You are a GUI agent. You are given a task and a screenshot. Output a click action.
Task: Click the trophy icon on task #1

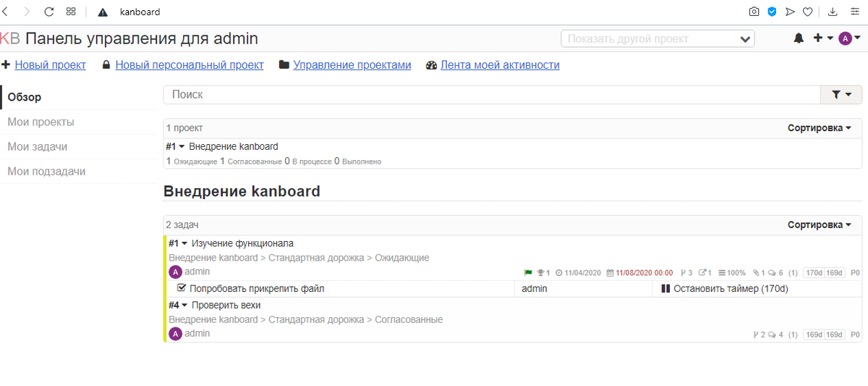click(x=540, y=273)
